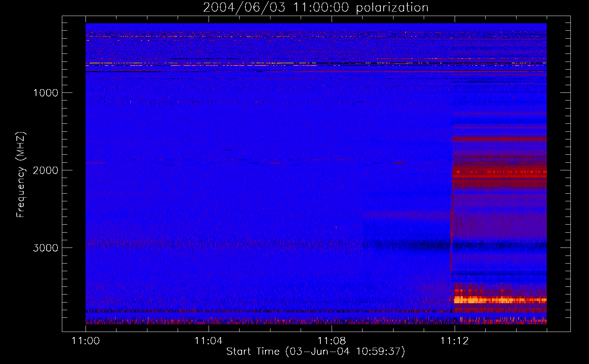Click the 1000 frequency axis label
The height and width of the screenshot is (364, 589).
pos(46,93)
